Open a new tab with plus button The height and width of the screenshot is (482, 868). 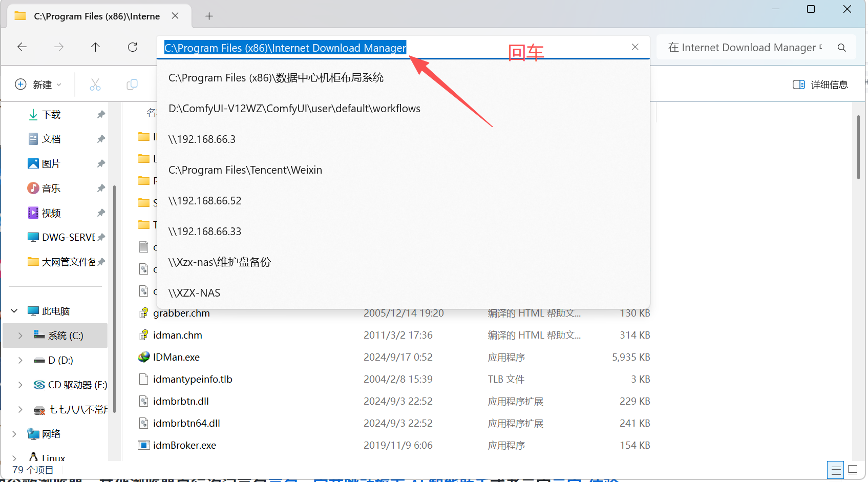(x=209, y=16)
